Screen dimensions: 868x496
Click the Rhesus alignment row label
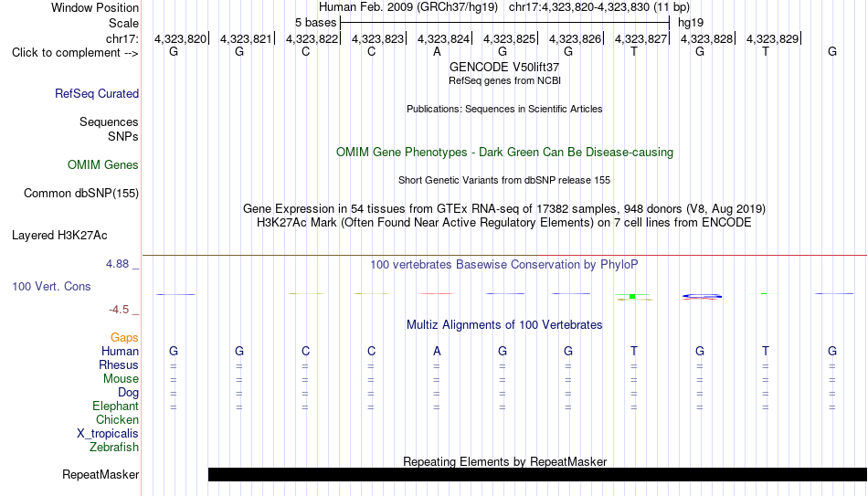(x=119, y=365)
